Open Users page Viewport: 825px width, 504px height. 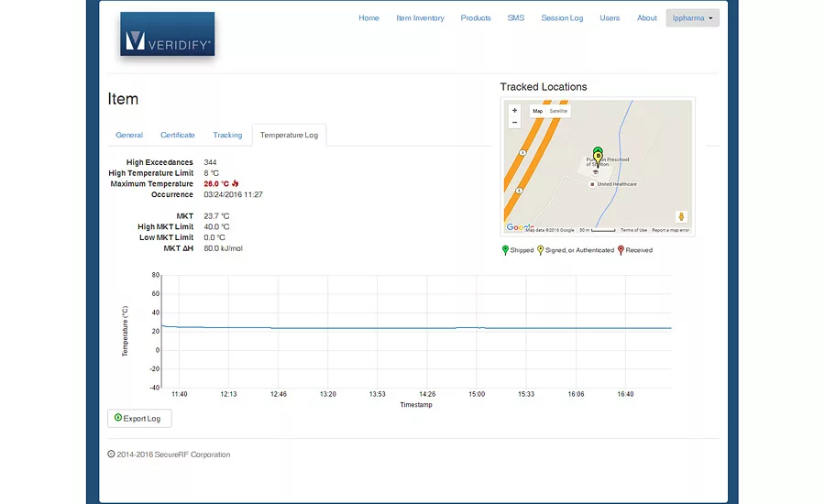click(610, 18)
